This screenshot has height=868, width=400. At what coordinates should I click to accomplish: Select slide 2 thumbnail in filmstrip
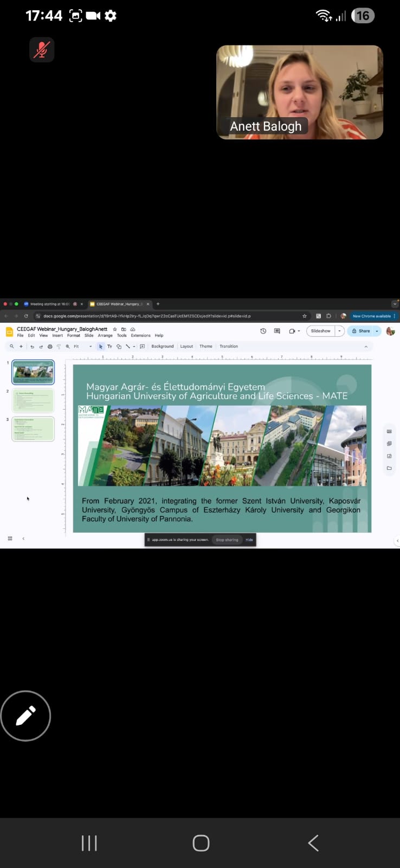[x=33, y=400]
